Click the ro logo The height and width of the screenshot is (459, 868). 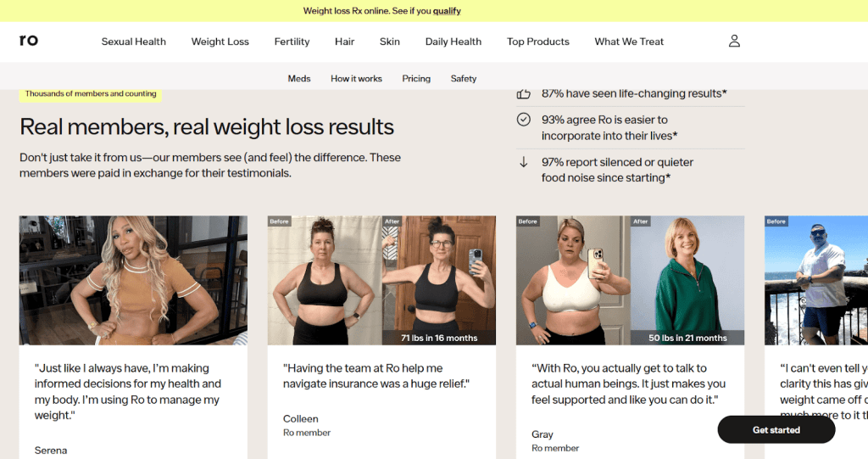point(29,41)
